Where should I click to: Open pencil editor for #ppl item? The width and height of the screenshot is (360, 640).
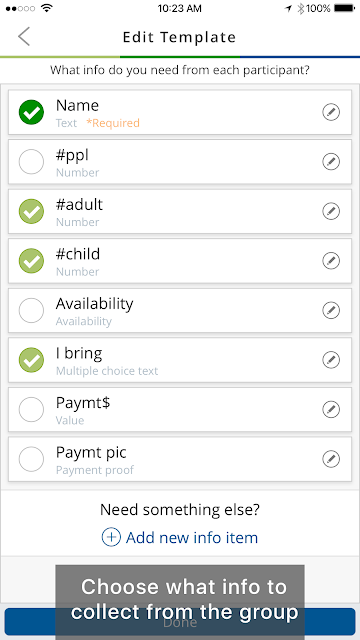point(331,162)
